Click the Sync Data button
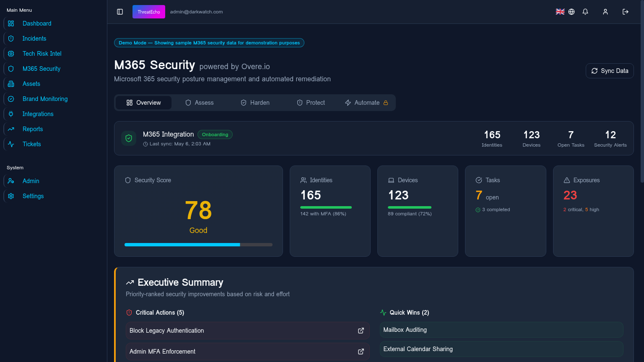644x362 pixels. coord(610,71)
